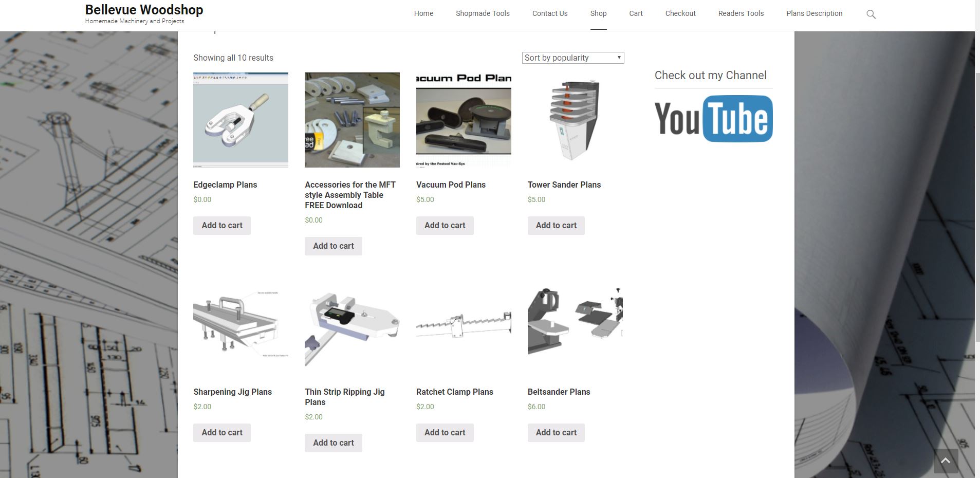Add Thin Strip Ripping Jig Plans to cart

tap(334, 443)
